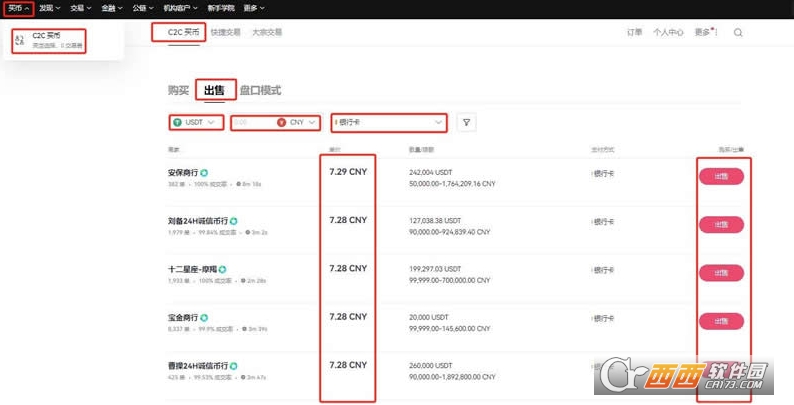Image resolution: width=794 pixels, height=405 pixels.
Task: Click the search magnifier icon
Action: [738, 32]
